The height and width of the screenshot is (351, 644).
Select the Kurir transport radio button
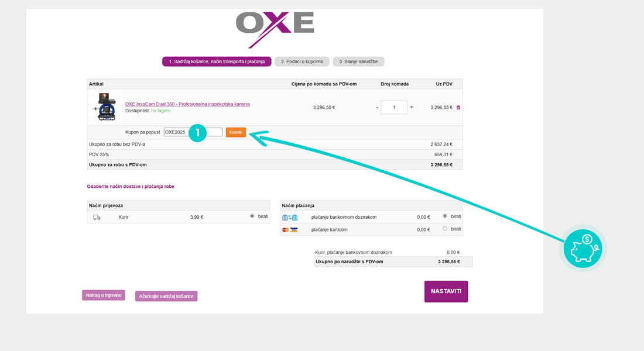pos(252,216)
